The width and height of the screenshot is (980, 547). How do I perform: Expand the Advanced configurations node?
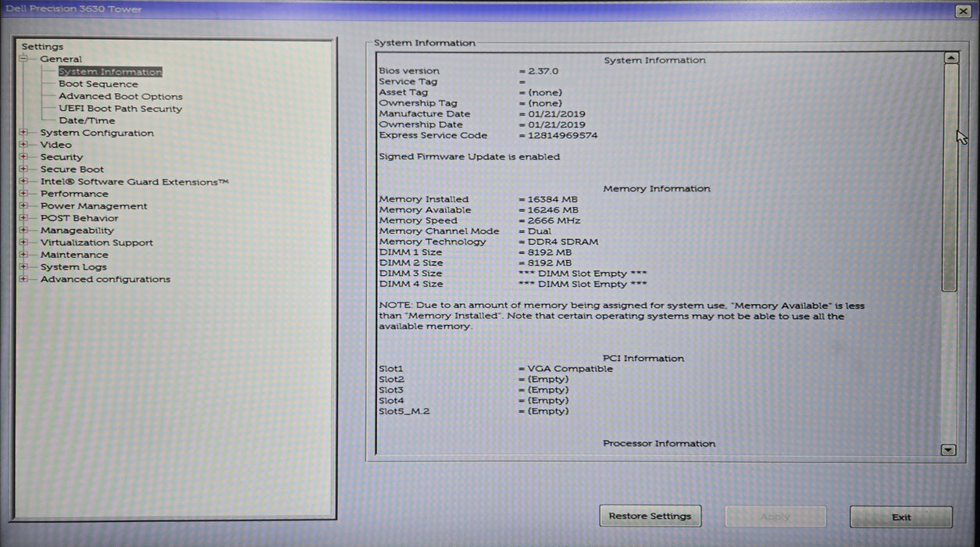pos(23,279)
